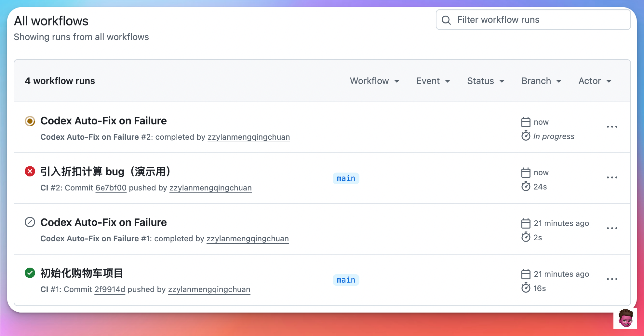Click main branch label on CI #2 row

[x=346, y=178]
